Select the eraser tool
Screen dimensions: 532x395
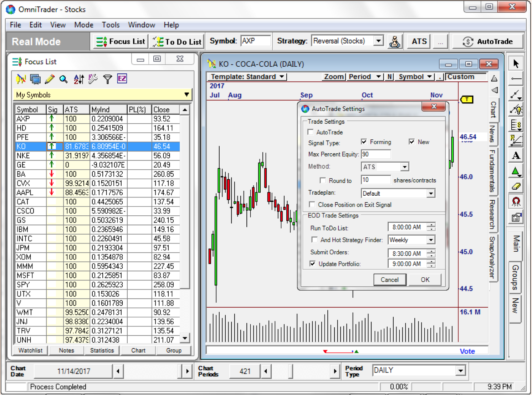(516, 186)
